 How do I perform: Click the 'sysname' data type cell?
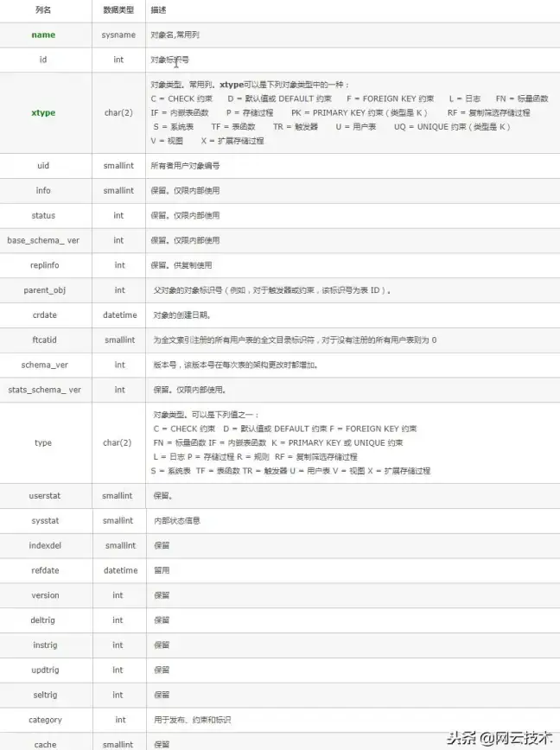[x=118, y=35]
